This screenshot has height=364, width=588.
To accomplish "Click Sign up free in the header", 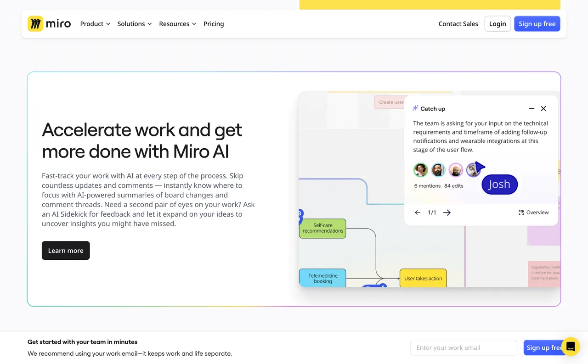I will [x=537, y=23].
